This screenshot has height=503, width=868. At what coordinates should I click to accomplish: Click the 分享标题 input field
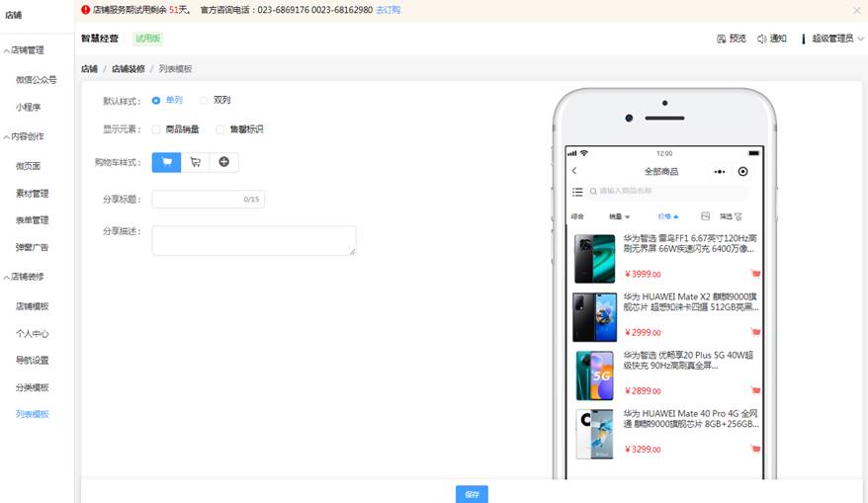coord(209,200)
